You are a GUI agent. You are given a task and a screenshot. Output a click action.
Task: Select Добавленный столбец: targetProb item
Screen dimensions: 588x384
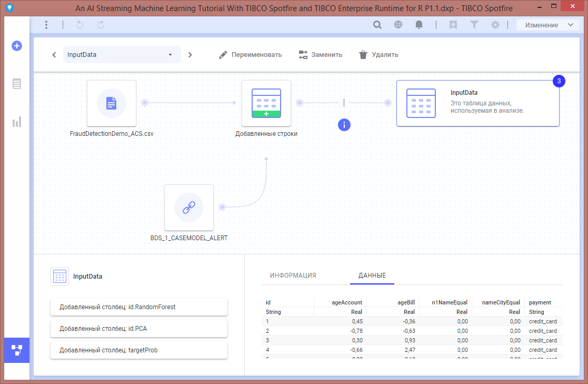click(139, 350)
